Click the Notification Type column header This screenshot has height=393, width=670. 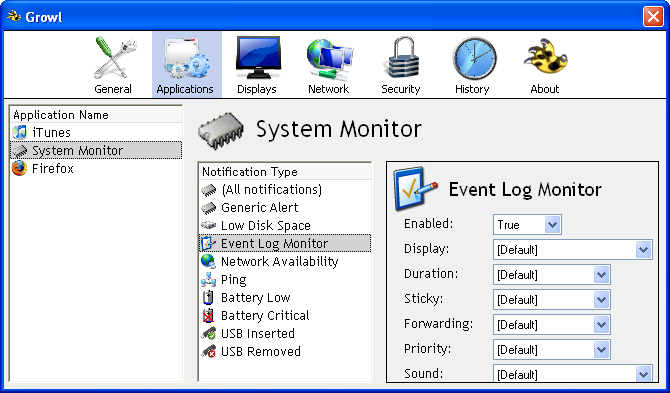[285, 172]
